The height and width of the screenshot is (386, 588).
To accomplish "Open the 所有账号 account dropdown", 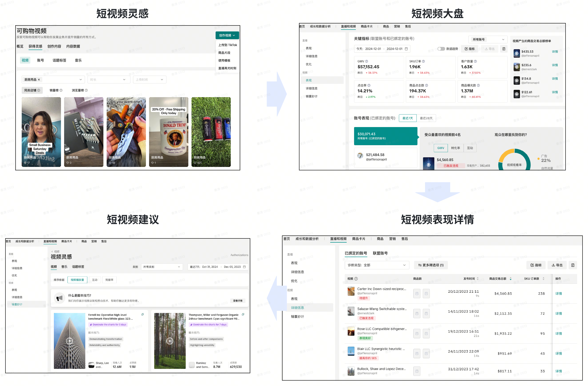I will [x=488, y=40].
